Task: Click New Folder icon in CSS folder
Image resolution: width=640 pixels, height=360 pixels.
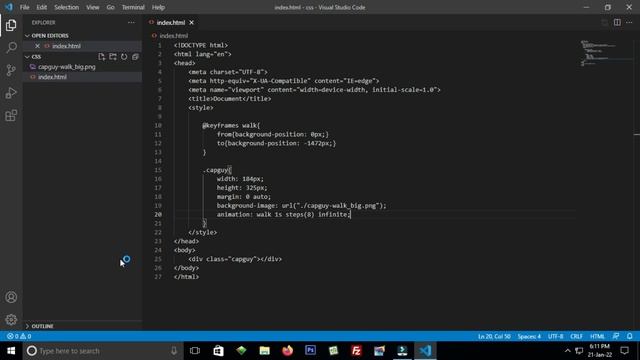Action: click(113, 57)
